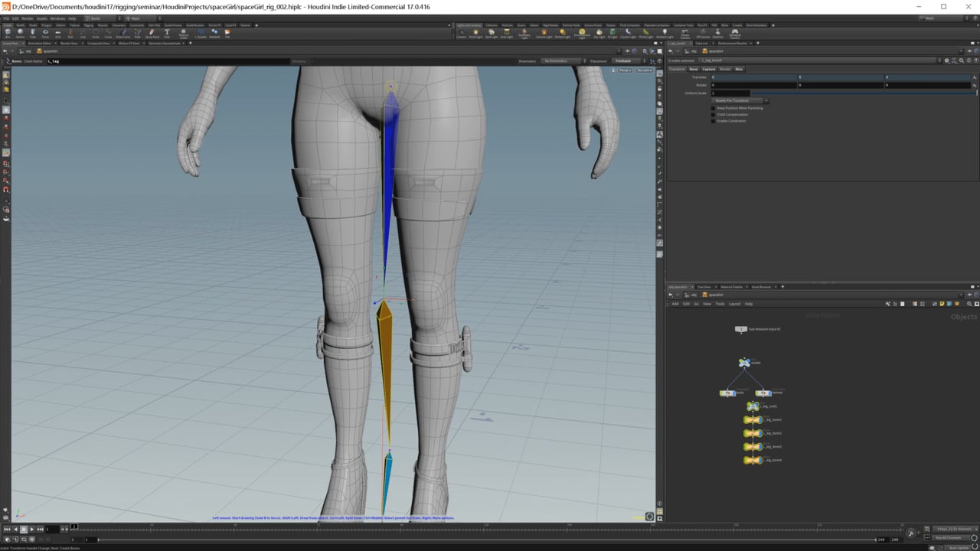Create a Point Light from the shelf
The image size is (980, 551).
tap(476, 32)
